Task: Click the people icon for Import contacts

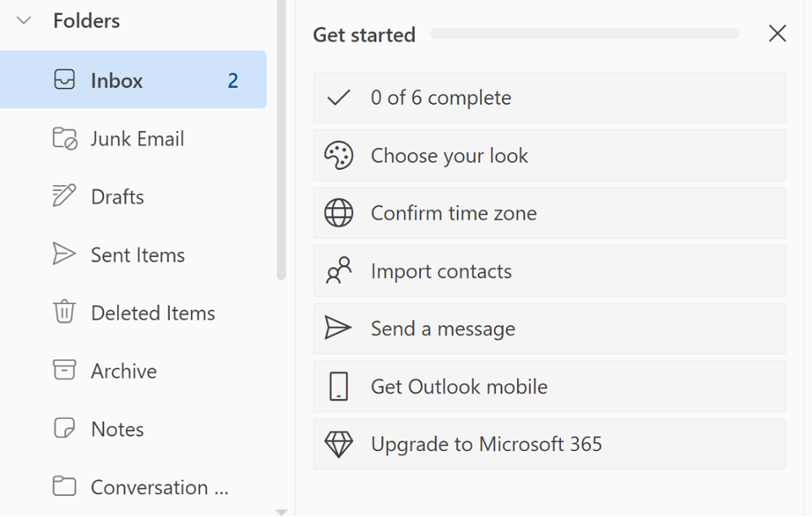Action: pyautogui.click(x=339, y=271)
